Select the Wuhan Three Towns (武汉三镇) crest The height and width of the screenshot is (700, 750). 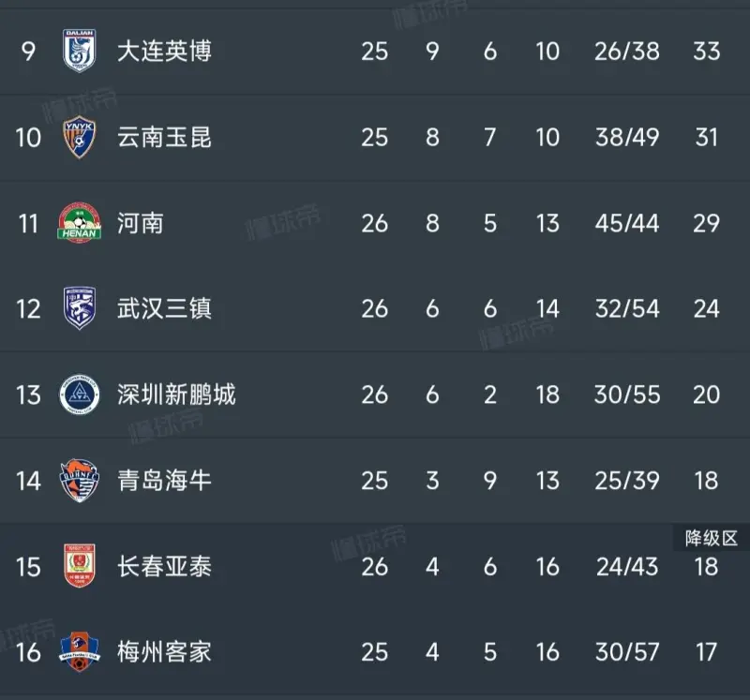coord(79,308)
